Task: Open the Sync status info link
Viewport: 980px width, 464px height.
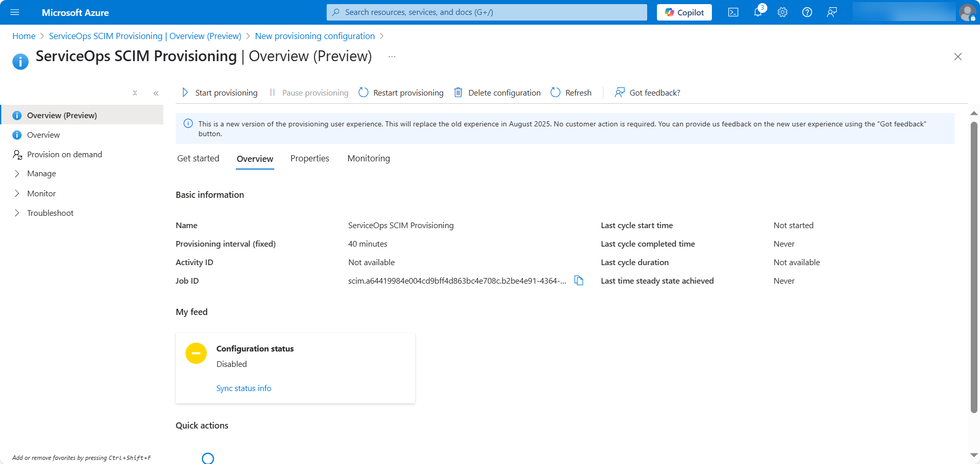Action: 243,388
